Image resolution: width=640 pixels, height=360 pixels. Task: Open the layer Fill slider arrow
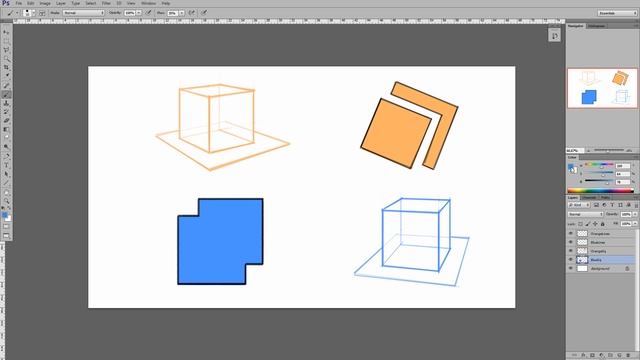coord(635,224)
